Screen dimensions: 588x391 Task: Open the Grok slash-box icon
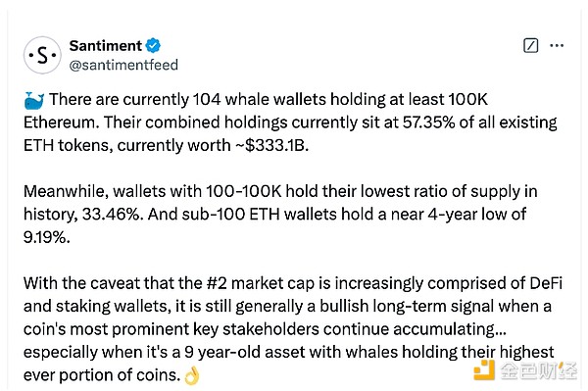click(530, 46)
